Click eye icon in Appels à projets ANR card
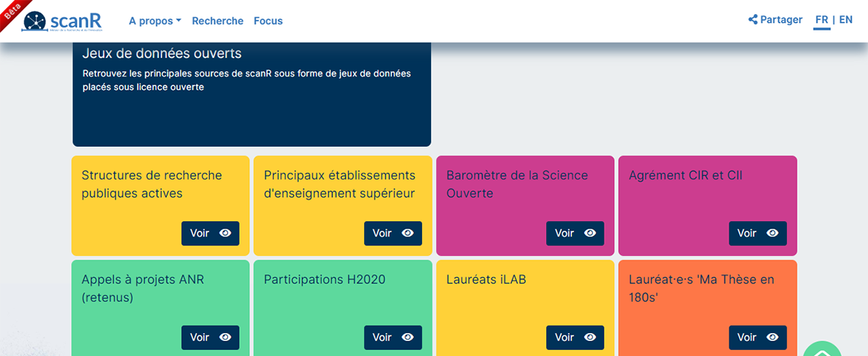Screen dimensions: 868x356 225,337
